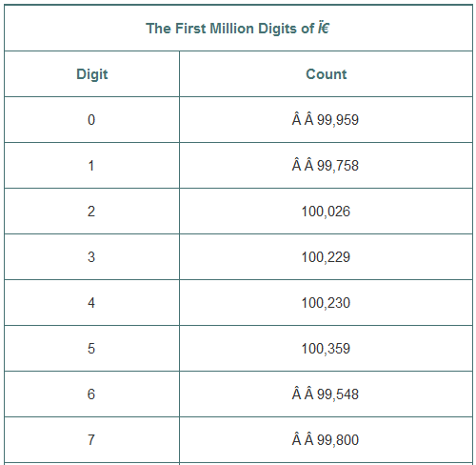
Task: Click count value 100,230
Action: 326,303
